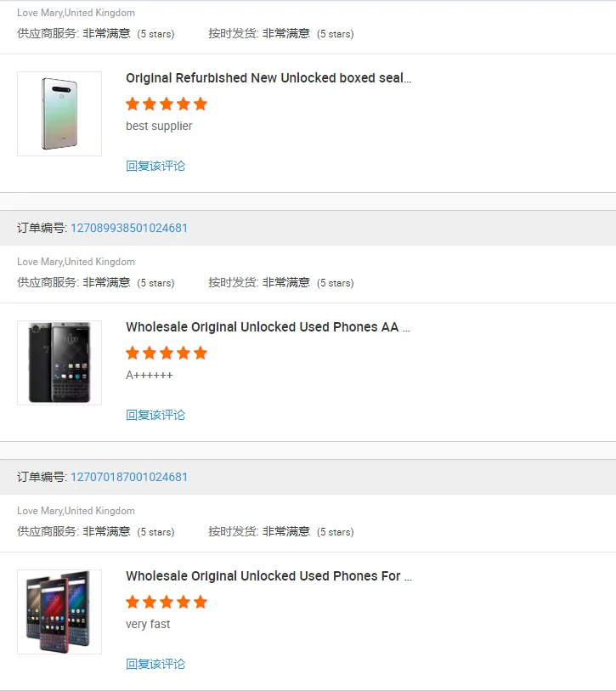Open "Wholesale Original Unlocked Used Phones AA" product
The image size is (616, 691).
click(268, 327)
